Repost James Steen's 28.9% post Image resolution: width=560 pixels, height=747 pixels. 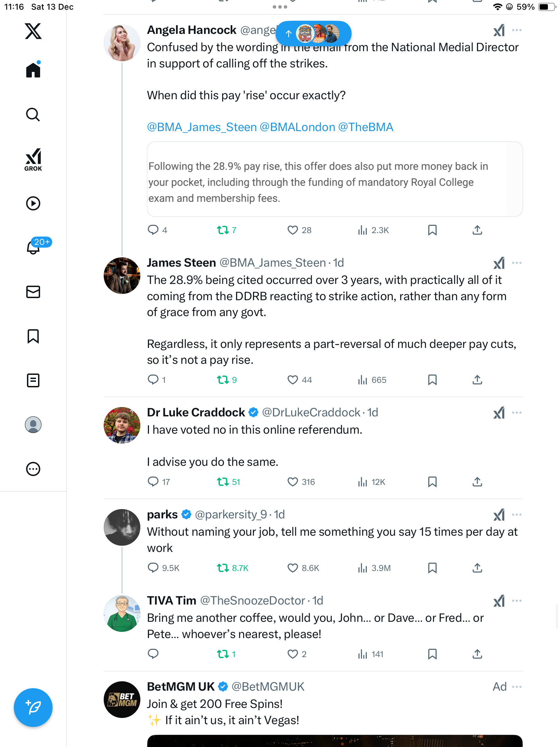click(x=223, y=380)
